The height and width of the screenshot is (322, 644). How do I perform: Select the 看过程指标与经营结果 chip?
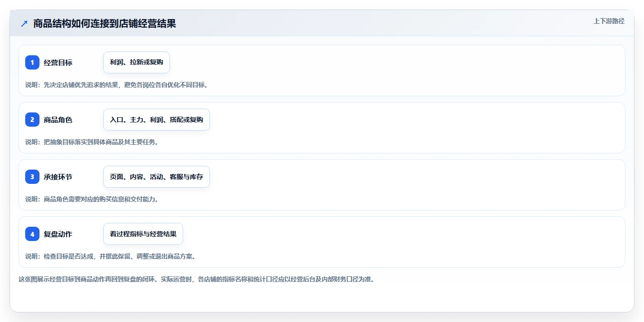click(x=143, y=234)
